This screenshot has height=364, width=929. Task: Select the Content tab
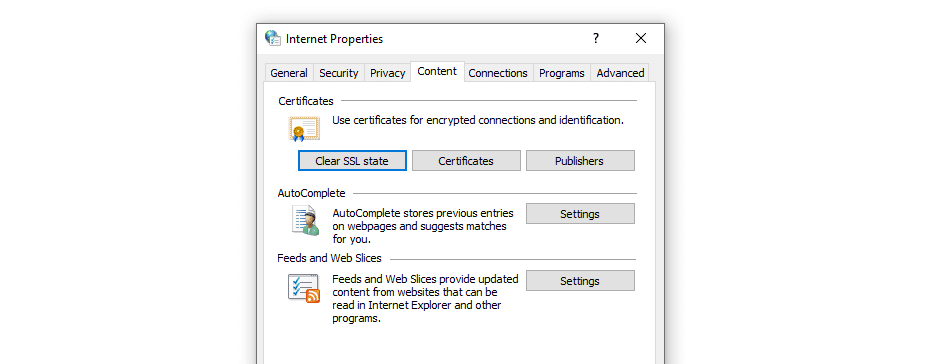click(x=437, y=71)
